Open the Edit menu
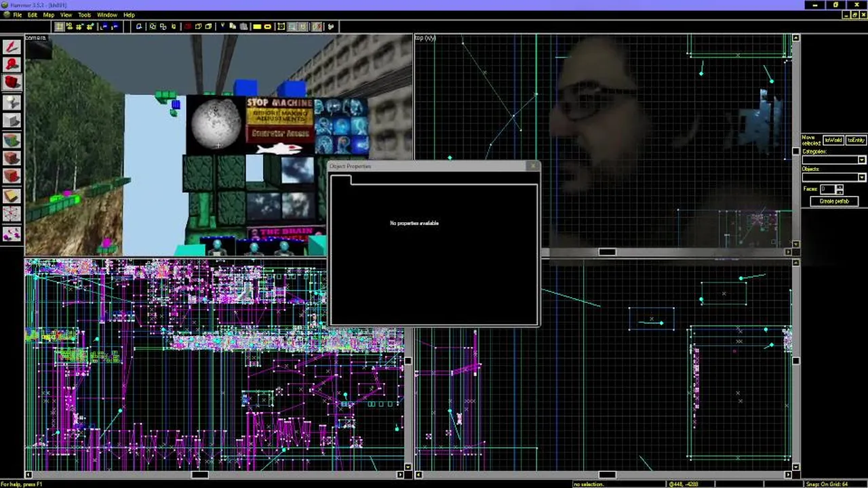 [32, 14]
